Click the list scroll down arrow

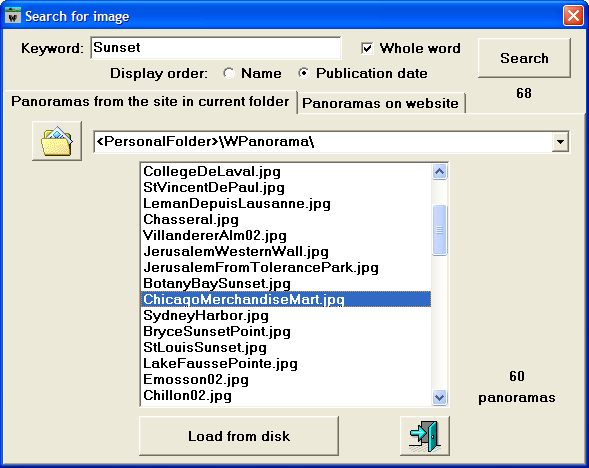[x=439, y=397]
